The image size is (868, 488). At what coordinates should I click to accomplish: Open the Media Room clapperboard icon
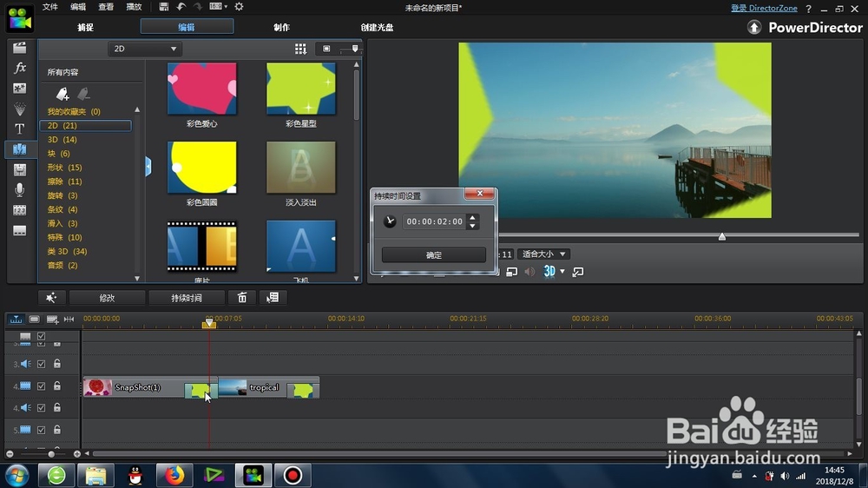[x=19, y=48]
